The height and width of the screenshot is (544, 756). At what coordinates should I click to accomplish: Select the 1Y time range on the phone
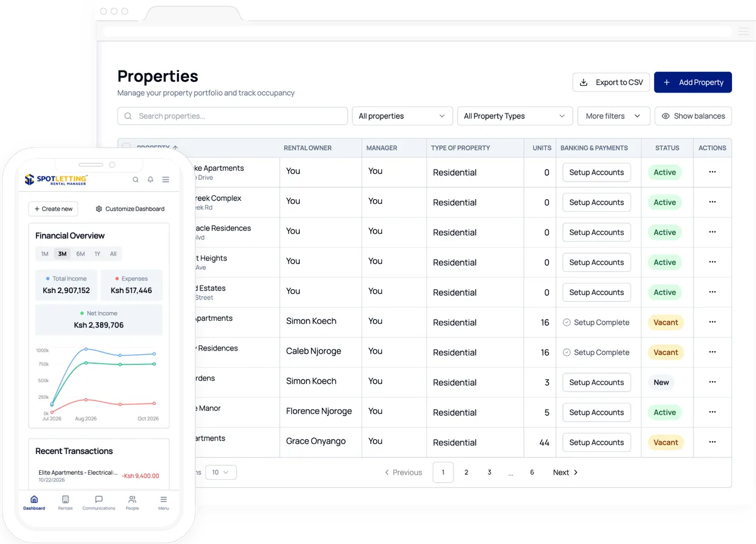click(98, 254)
